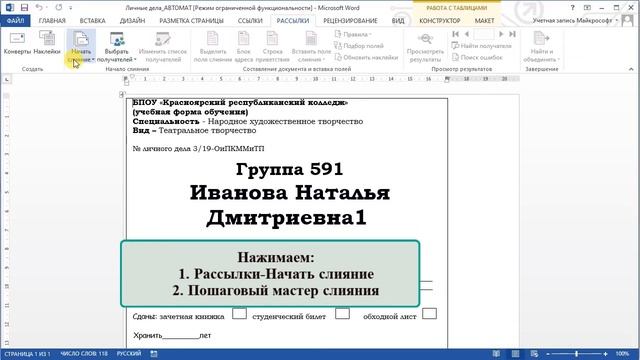640x360 pixels.
Task: Click Изменить список получателей icon
Action: pos(163,47)
